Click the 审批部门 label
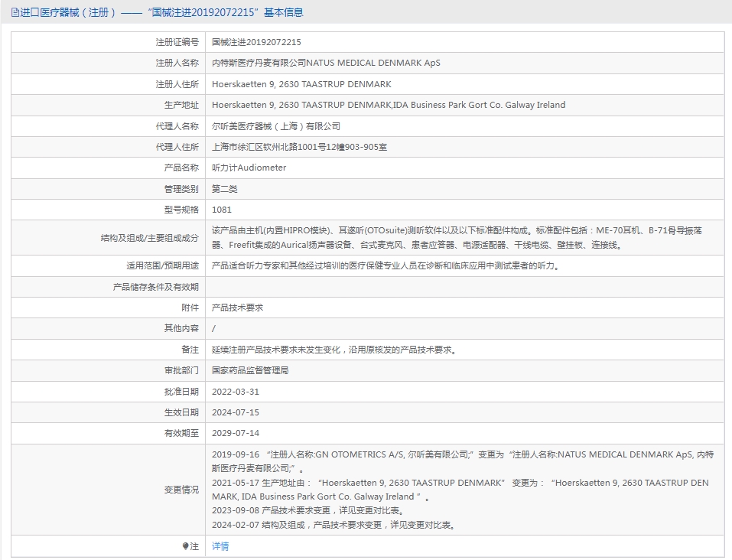This screenshot has height=560, width=732. click(x=181, y=370)
